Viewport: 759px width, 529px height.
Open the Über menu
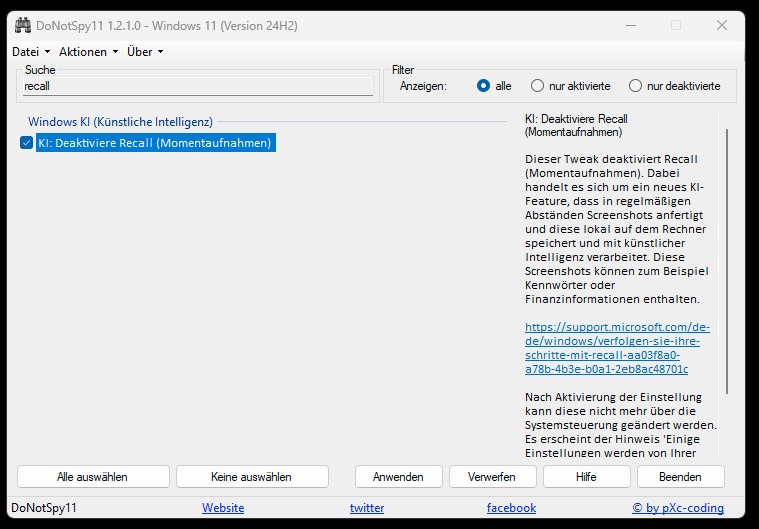tap(145, 52)
